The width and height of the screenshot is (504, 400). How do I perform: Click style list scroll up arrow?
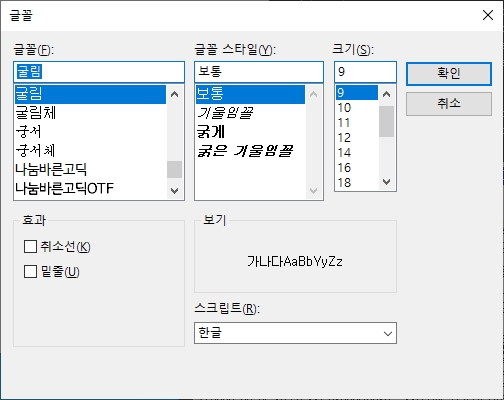coord(313,94)
